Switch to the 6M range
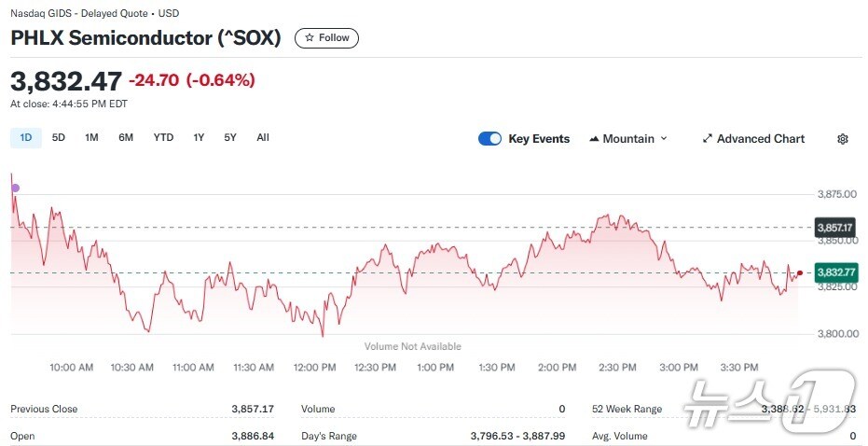 126,138
